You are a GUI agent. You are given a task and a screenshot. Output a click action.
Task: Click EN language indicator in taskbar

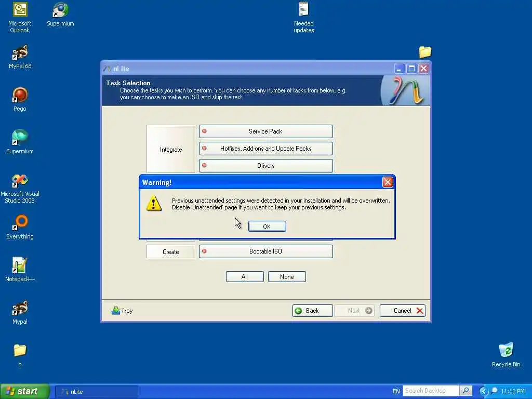[x=396, y=391]
